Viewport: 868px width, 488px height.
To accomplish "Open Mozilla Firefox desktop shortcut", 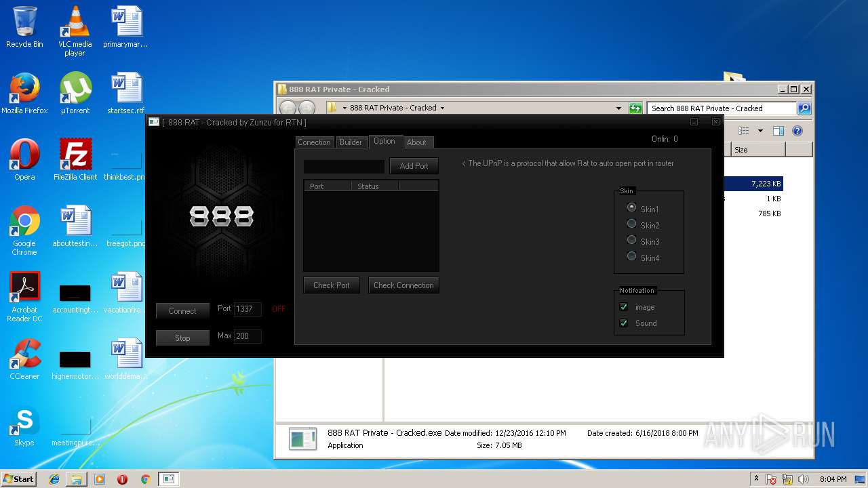I will pyautogui.click(x=24, y=94).
